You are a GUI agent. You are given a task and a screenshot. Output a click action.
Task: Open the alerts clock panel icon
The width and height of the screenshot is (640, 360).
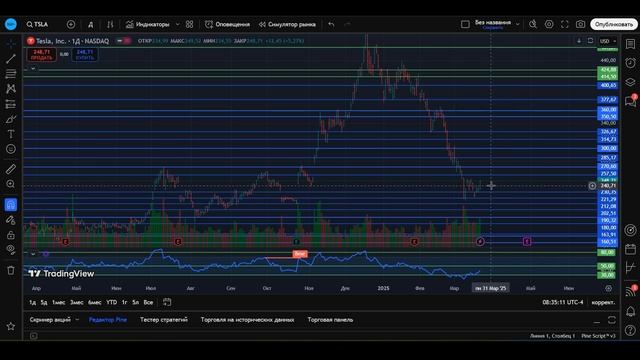click(630, 63)
